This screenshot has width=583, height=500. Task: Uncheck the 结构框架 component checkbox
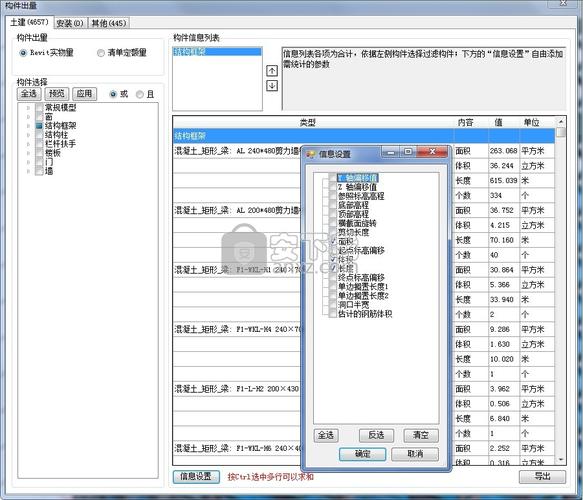tap(39, 126)
